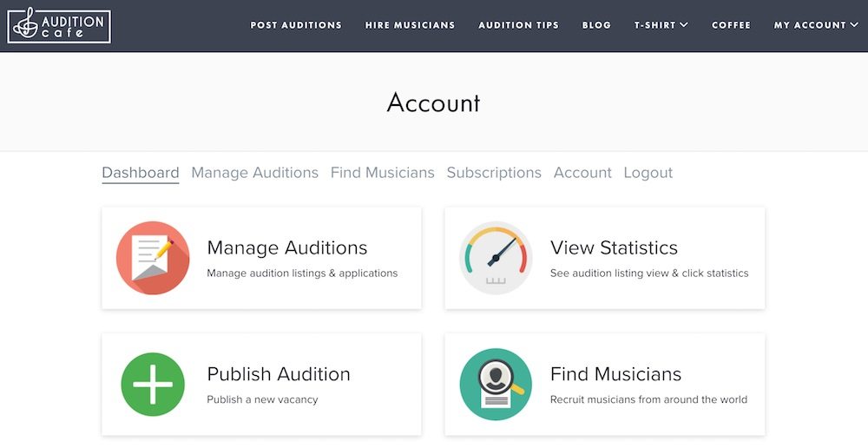Expand the My Account dropdown menu
This screenshot has height=448, width=868.
point(816,25)
